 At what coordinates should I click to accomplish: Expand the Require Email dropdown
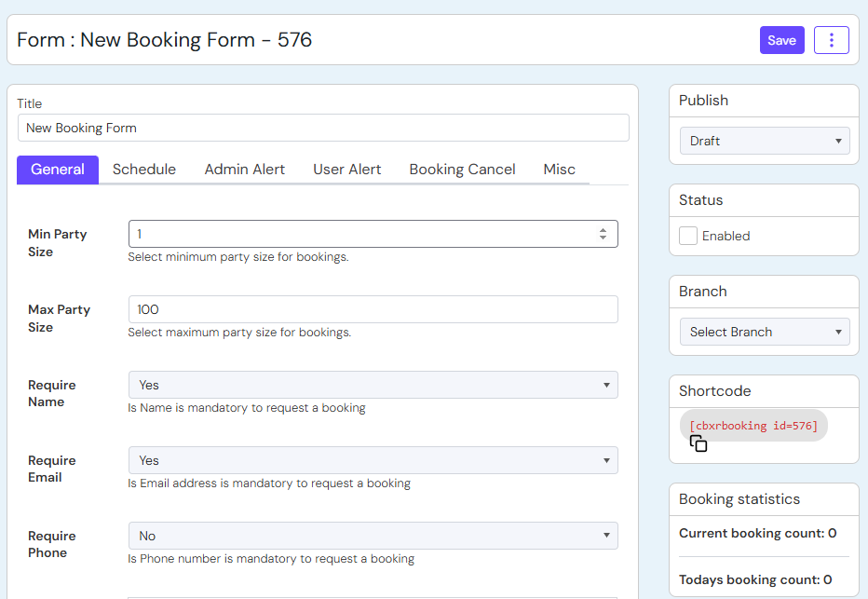tap(373, 460)
